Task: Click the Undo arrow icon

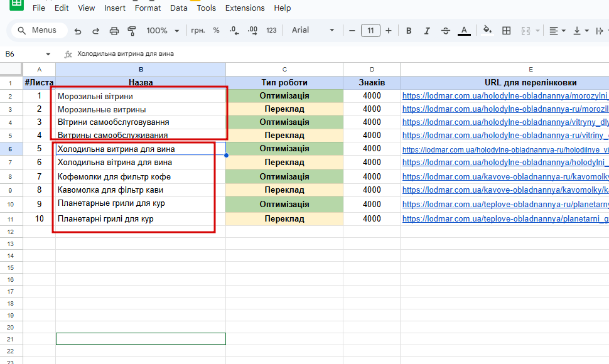Action: 78,31
